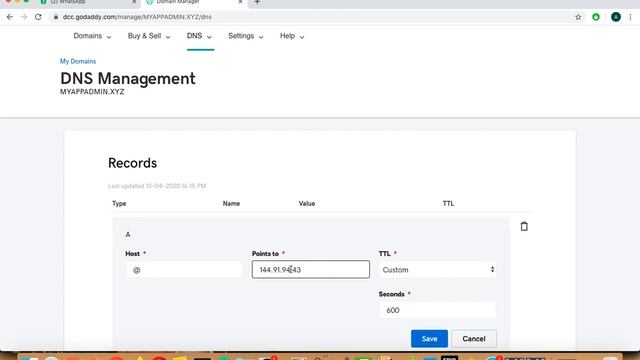Open the Chrome profile avatar
The height and width of the screenshot is (360, 640).
(x=616, y=17)
